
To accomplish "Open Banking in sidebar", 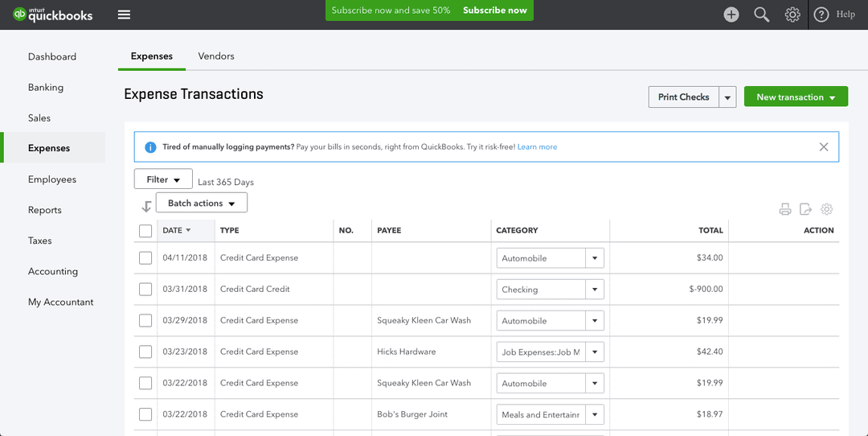I will pyautogui.click(x=45, y=87).
